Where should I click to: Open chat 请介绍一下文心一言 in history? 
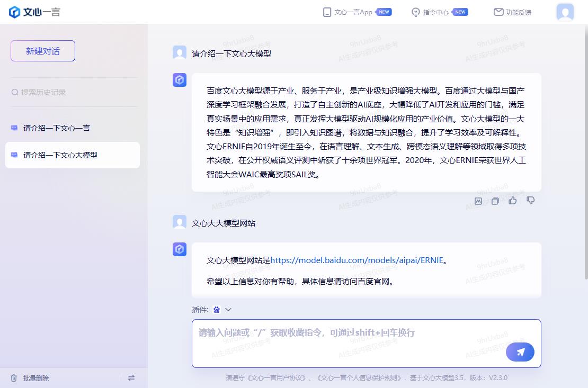pos(73,128)
